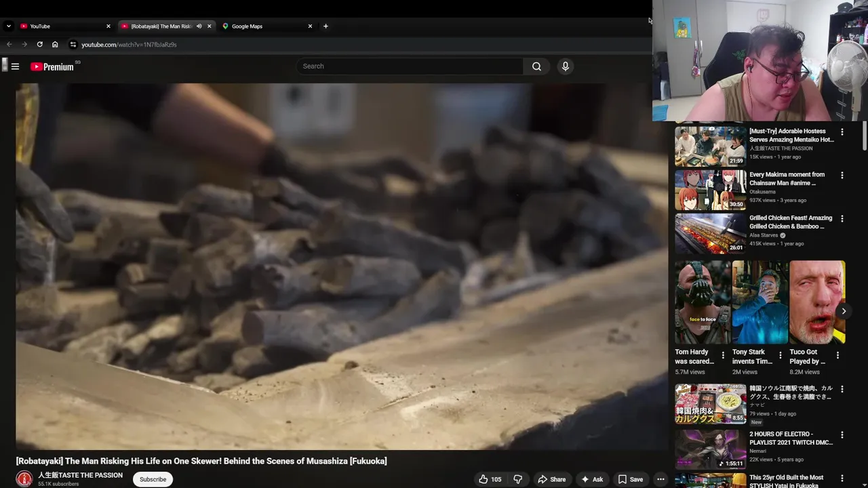Click the Ask button
This screenshot has width=868, height=488.
[591, 479]
